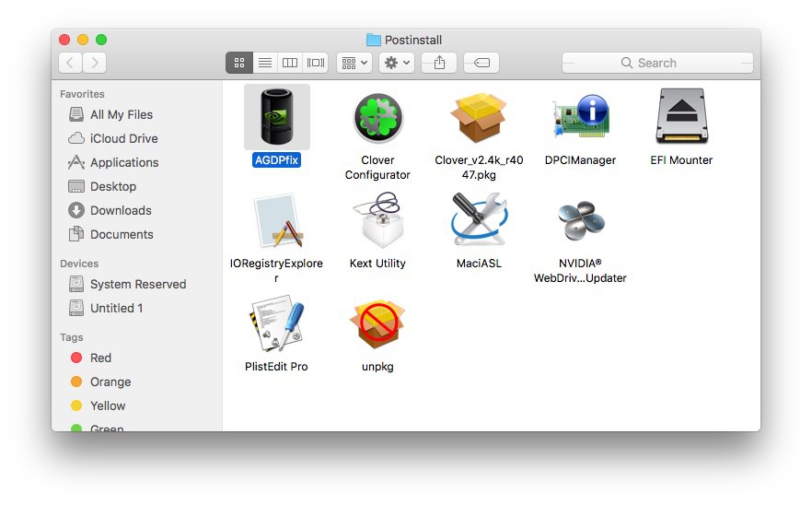812x505 pixels.
Task: Select the EFI Mounter app icon
Action: tap(681, 116)
